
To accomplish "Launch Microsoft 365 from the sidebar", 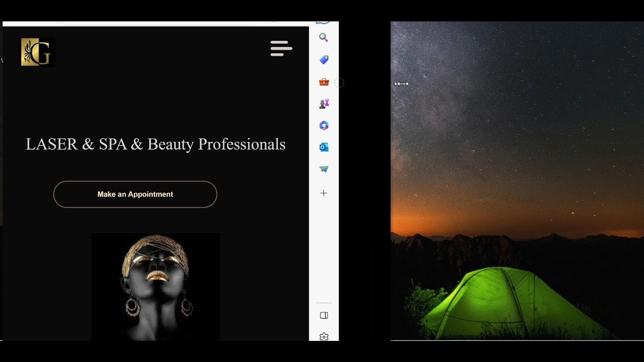I will click(324, 125).
